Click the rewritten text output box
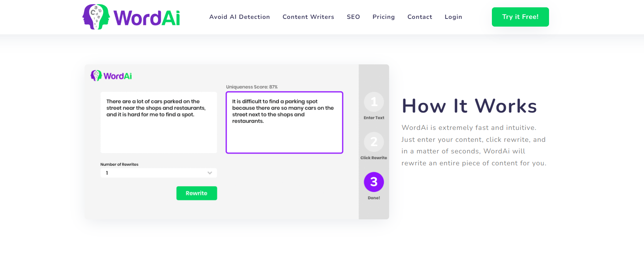Screen dimensions: 644x254 (285, 123)
